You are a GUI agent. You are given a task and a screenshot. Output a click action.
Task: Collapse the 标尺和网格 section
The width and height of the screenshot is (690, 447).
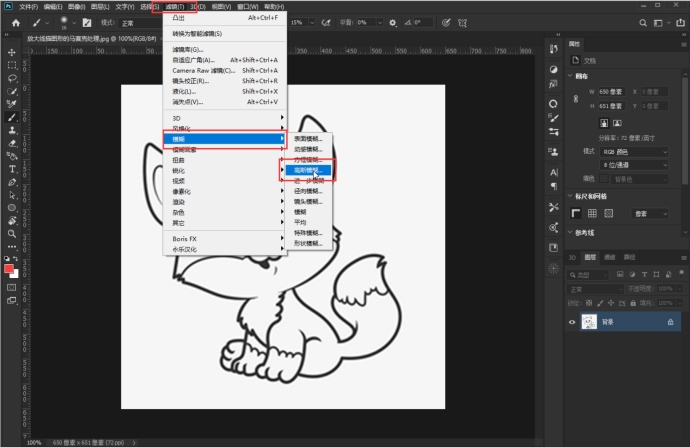coord(570,196)
